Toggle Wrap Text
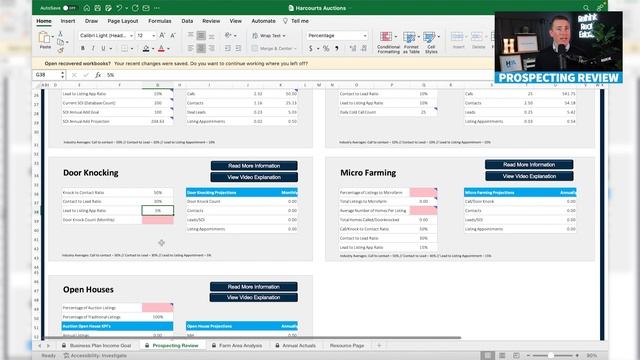This screenshot has width=640, height=360. [x=269, y=36]
